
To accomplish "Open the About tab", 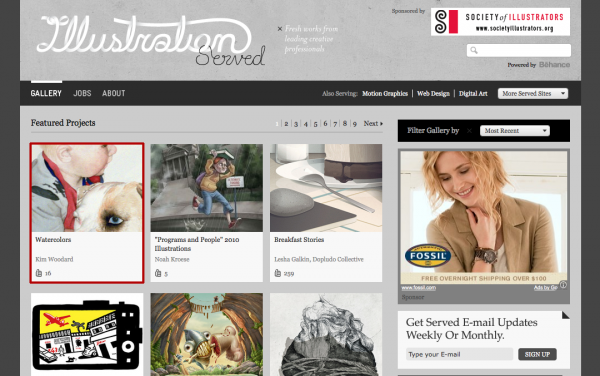I will point(114,93).
